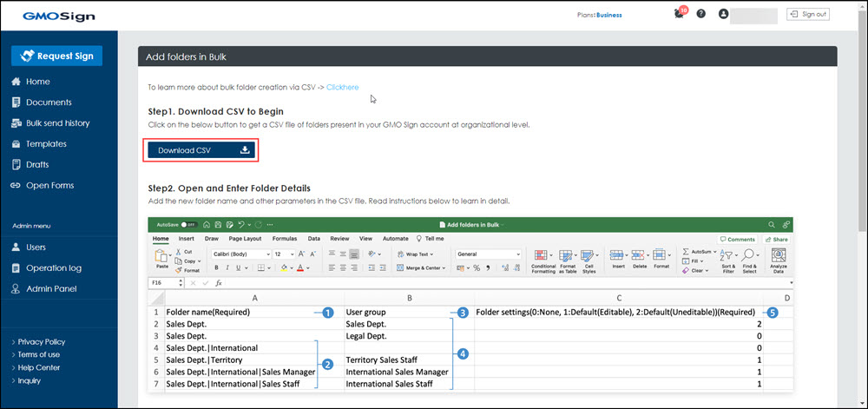Viewport: 868px width, 409px height.
Task: Open the Open Forms section
Action: [x=43, y=186]
